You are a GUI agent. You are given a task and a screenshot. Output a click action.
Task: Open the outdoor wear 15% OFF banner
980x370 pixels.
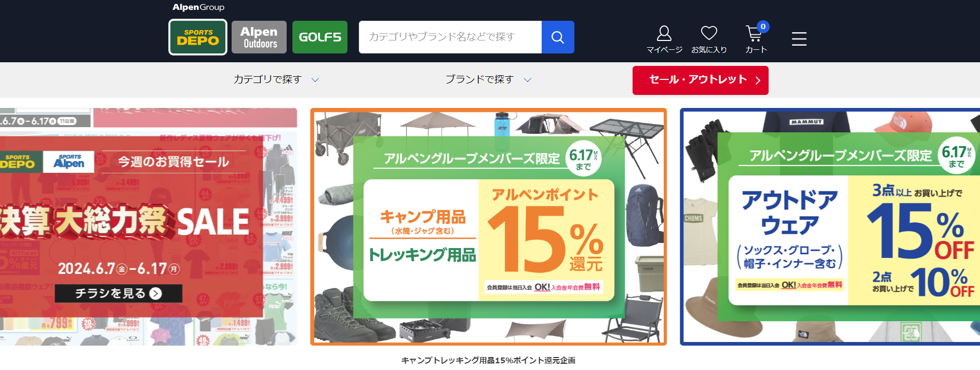pyautogui.click(x=830, y=227)
